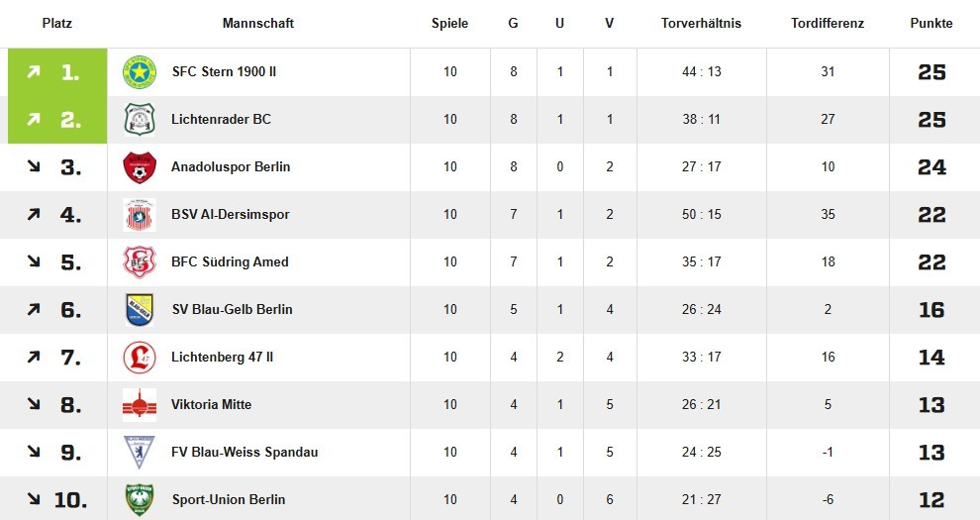Viewport: 980px width, 520px height.
Task: Click the Spiele column header
Action: pos(449,24)
